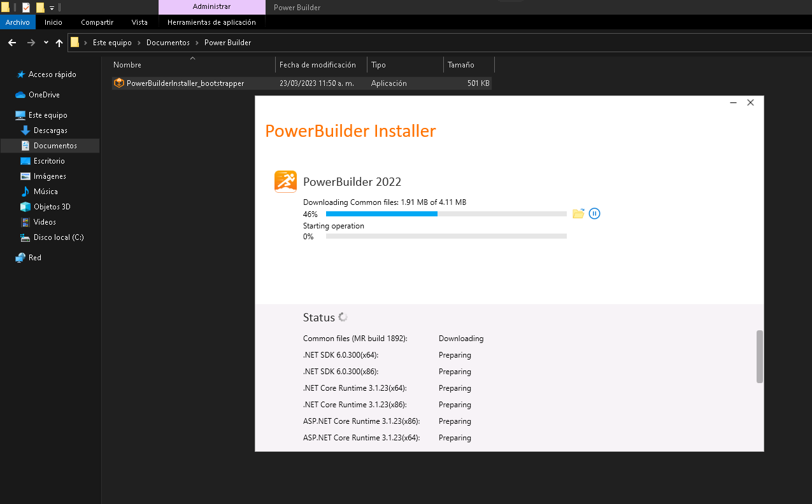Open the Archivo menu
812x504 pixels.
point(18,22)
